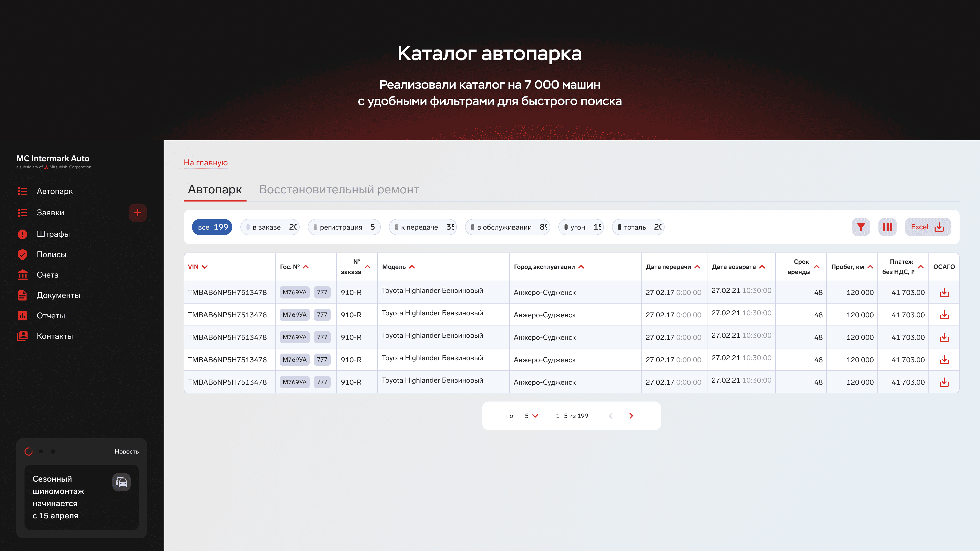Viewport: 980px width, 551px height.
Task: Go to next page of results
Action: point(631,416)
